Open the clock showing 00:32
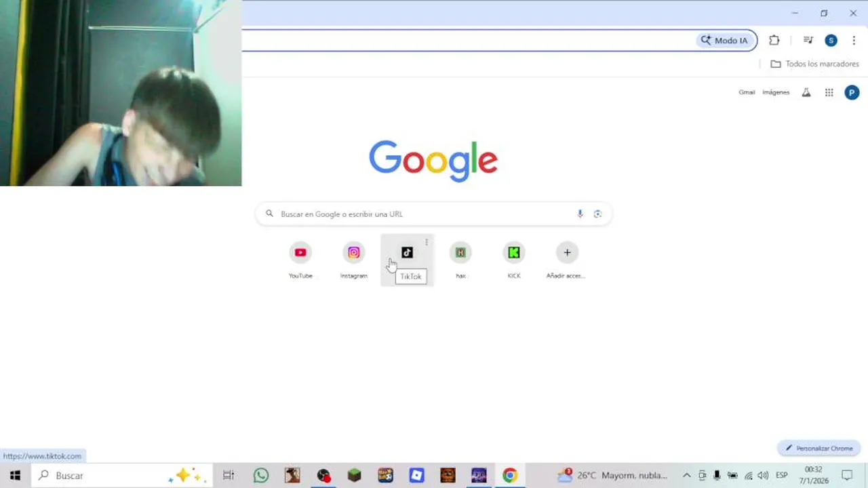Screen dimensions: 868x488 pos(814,475)
